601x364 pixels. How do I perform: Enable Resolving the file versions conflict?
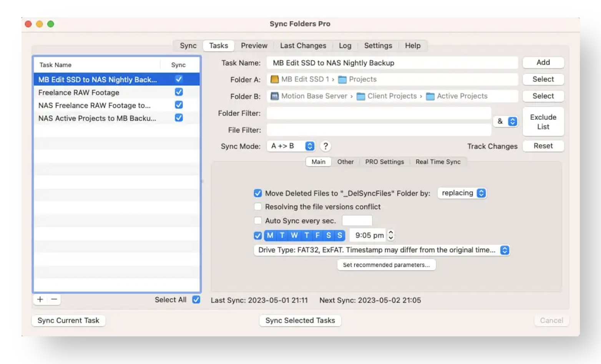(258, 207)
